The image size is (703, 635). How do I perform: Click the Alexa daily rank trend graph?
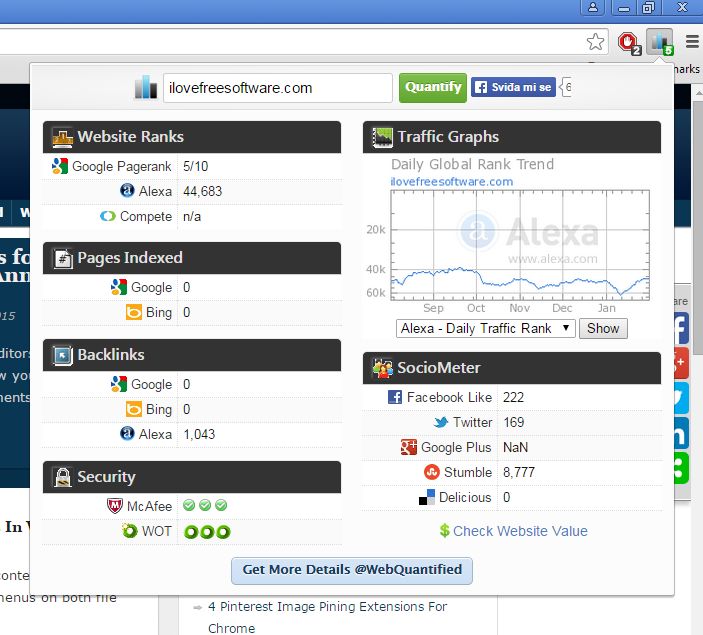[520, 245]
